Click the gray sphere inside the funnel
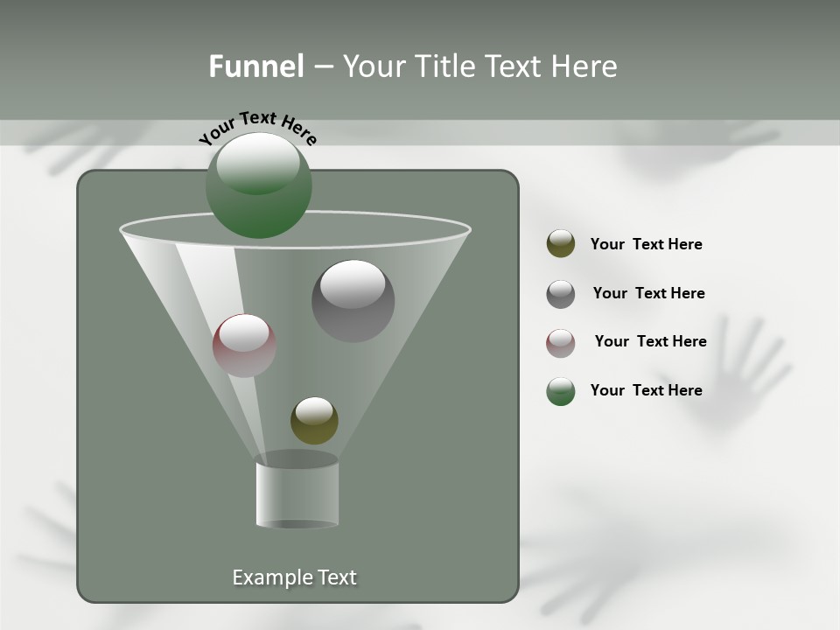840x630 pixels. point(353,298)
